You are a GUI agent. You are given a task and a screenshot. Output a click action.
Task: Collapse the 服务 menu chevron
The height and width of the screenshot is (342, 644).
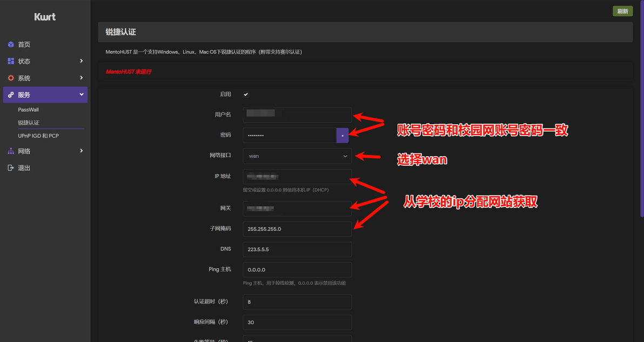pyautogui.click(x=82, y=95)
